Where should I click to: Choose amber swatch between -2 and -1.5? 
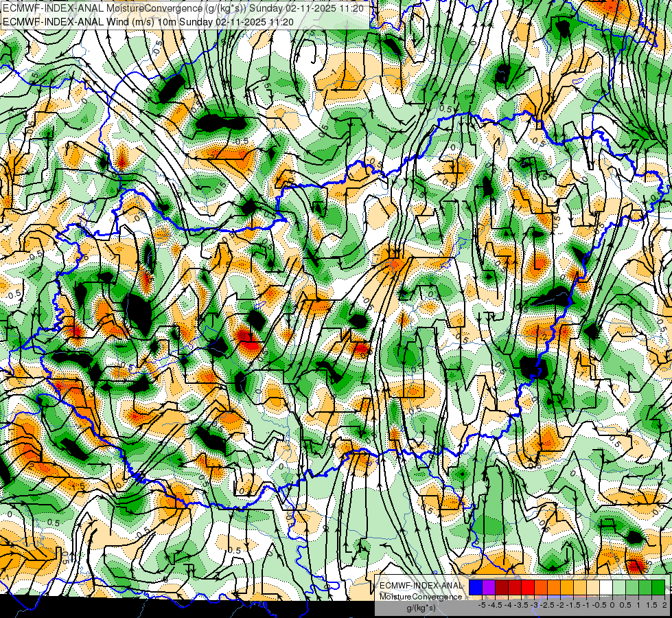[567, 587]
